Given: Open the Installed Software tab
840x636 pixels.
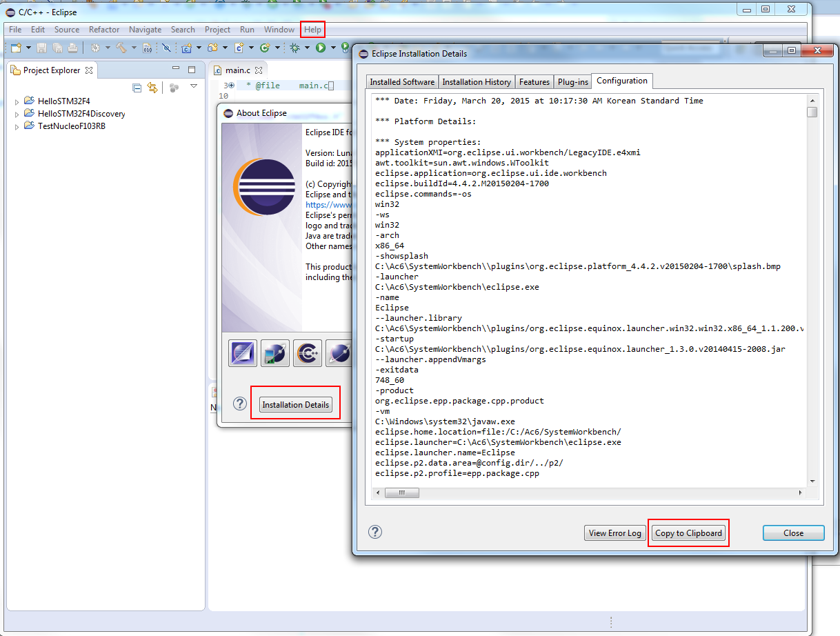Looking at the screenshot, I should tap(402, 81).
